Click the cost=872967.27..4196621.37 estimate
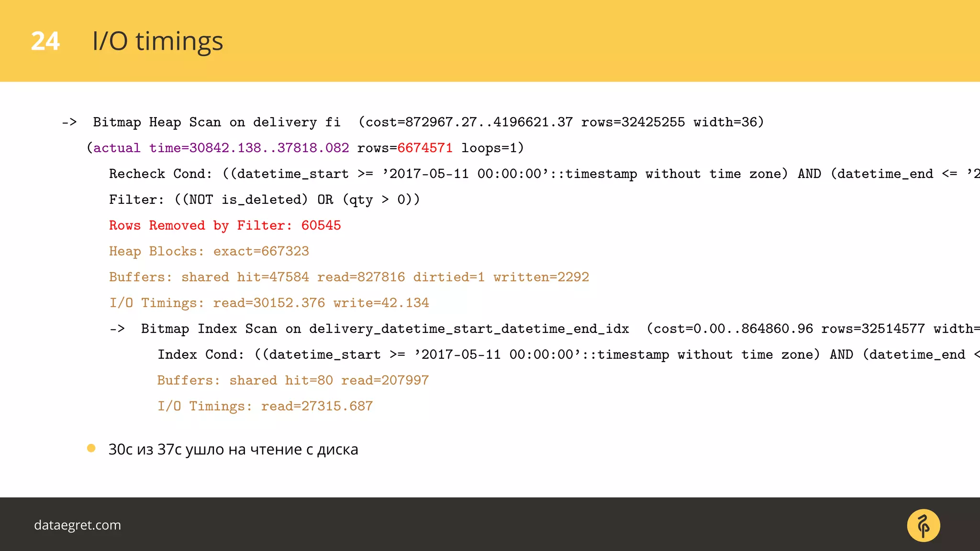980x551 pixels. tap(469, 122)
